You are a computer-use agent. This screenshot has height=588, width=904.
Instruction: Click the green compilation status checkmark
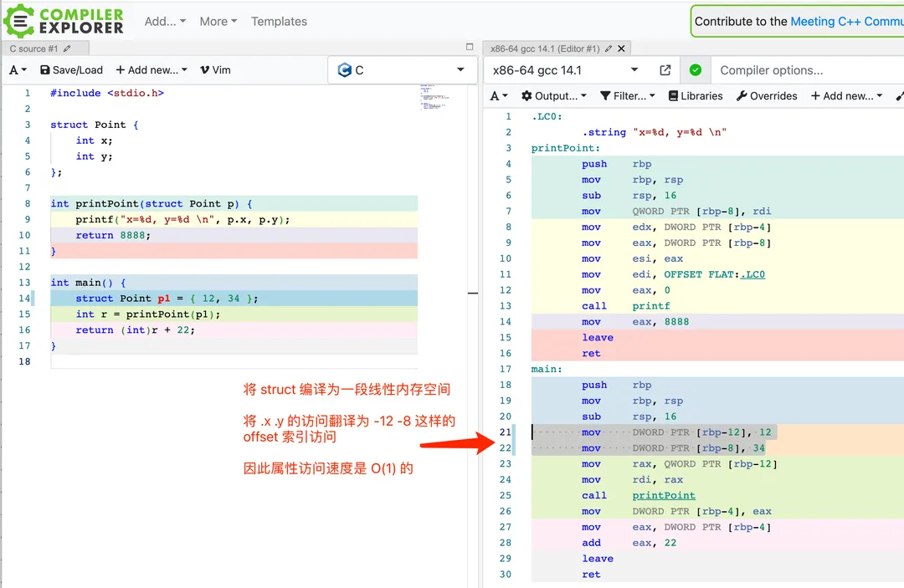(695, 70)
